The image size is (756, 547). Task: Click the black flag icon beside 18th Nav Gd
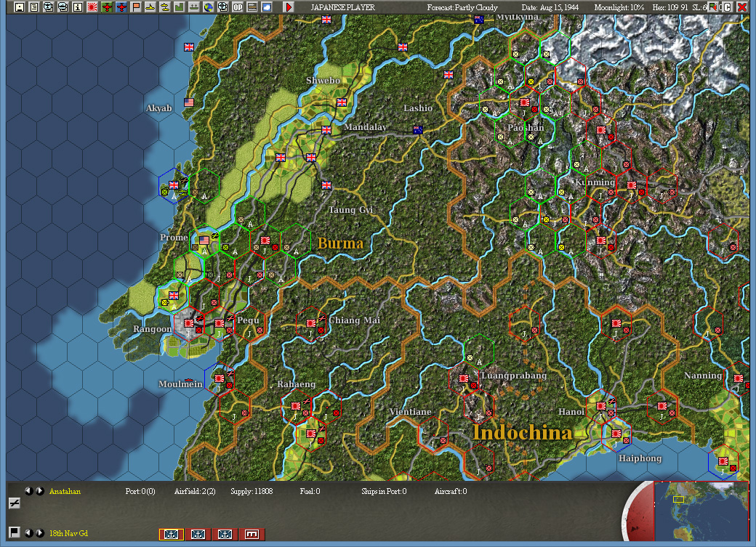point(15,532)
